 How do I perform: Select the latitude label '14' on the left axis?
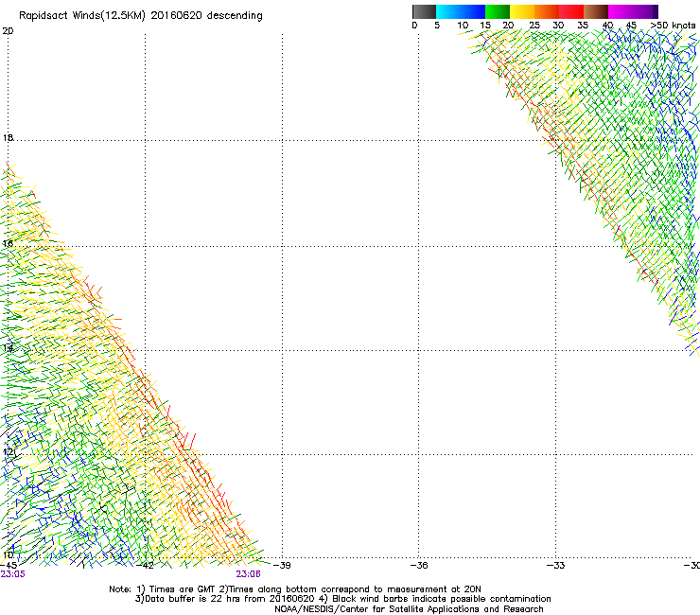(x=8, y=347)
